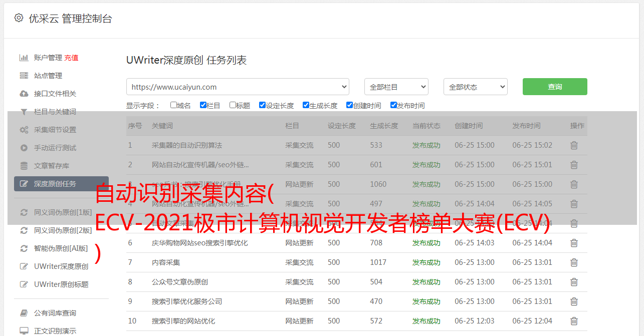Click keyword 采集器的自动识别算法
Image resolution: width=644 pixels, height=336 pixels.
[187, 145]
